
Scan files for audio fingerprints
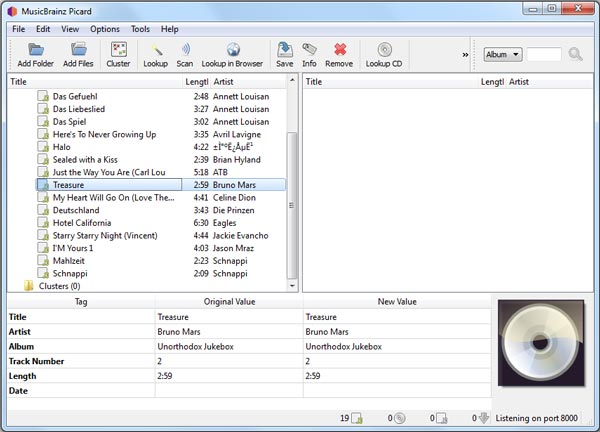tap(185, 55)
